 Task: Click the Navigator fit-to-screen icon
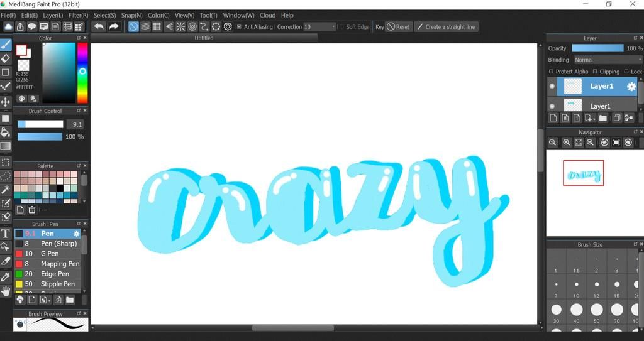coord(579,143)
